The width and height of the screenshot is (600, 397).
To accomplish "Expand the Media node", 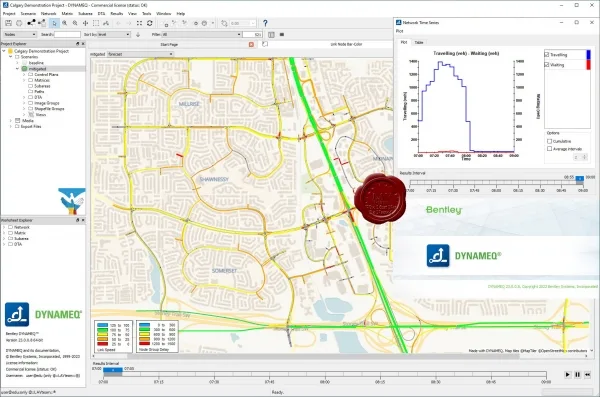I will (10, 121).
